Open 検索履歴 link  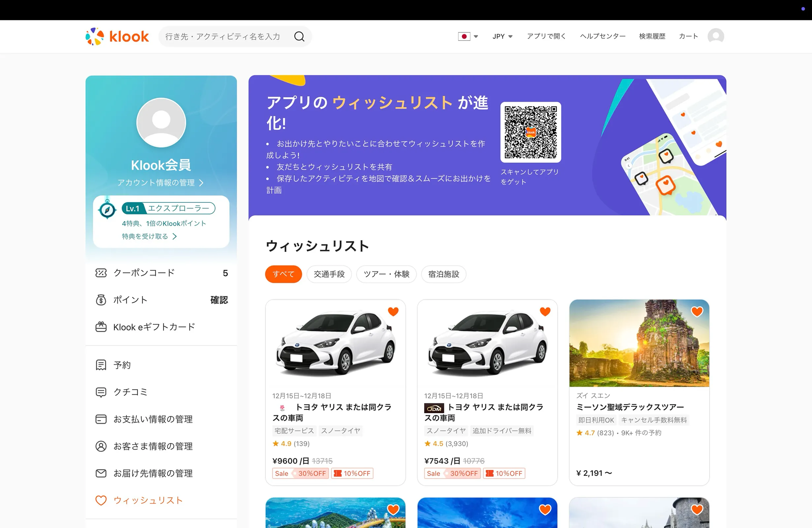coord(652,36)
